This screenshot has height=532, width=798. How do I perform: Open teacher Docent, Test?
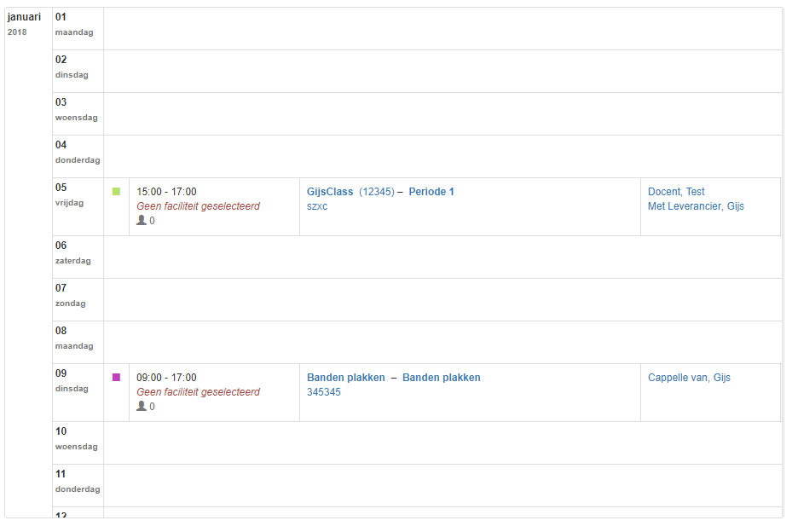676,192
